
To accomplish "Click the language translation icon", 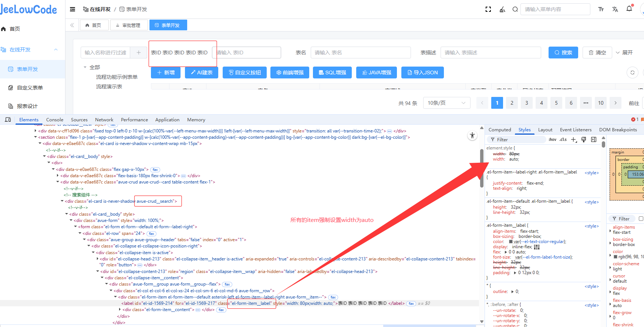I will coord(615,9).
